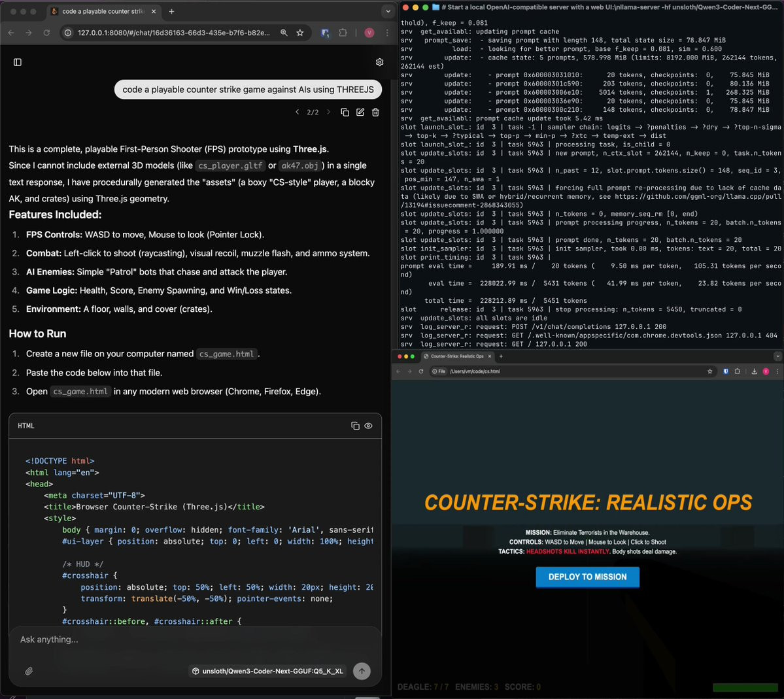Click the terminal window title folder icon
784x699 pixels.
435,7
